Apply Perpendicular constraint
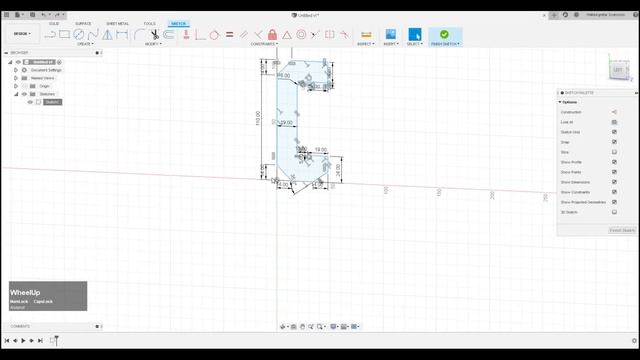The image size is (640, 360). (258, 35)
